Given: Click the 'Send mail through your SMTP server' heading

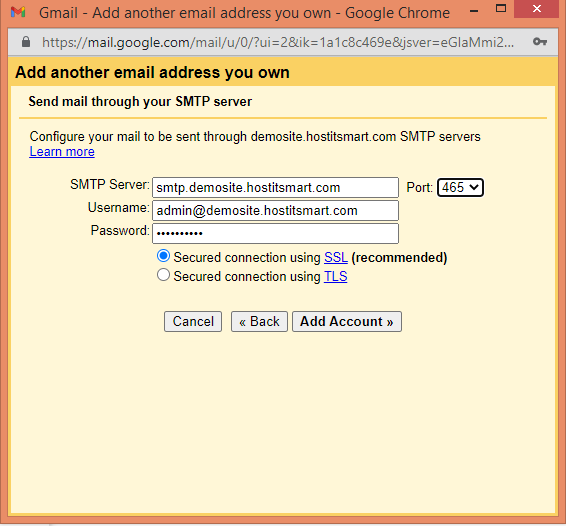Looking at the screenshot, I should tap(140, 101).
